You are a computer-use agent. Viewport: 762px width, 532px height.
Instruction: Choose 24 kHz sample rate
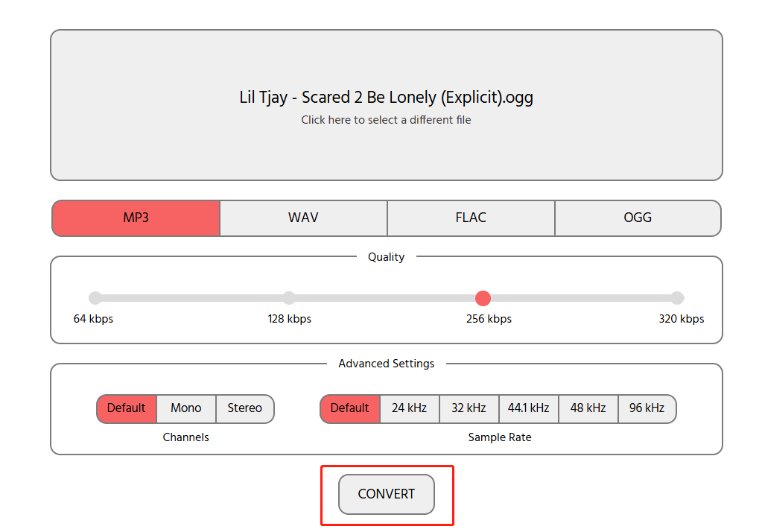click(409, 408)
